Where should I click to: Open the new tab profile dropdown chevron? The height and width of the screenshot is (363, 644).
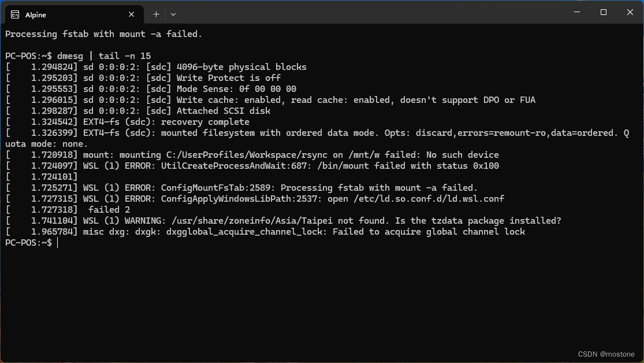click(173, 14)
